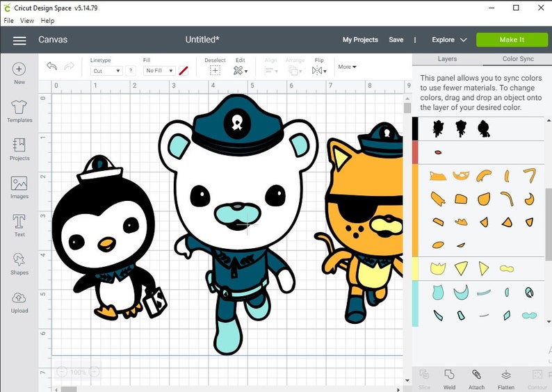Click the Canvas title label

click(x=53, y=40)
